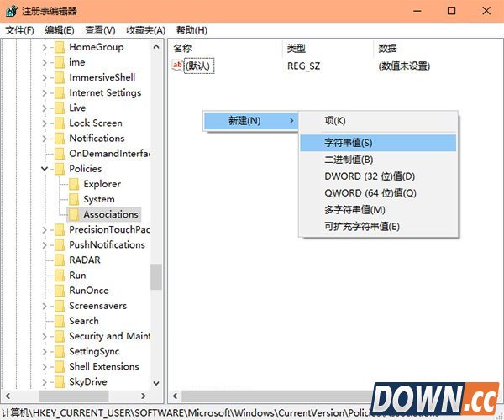Screen dimensions: 504x420
Task: Click the Lock Screen folder icon
Action: [x=60, y=123]
